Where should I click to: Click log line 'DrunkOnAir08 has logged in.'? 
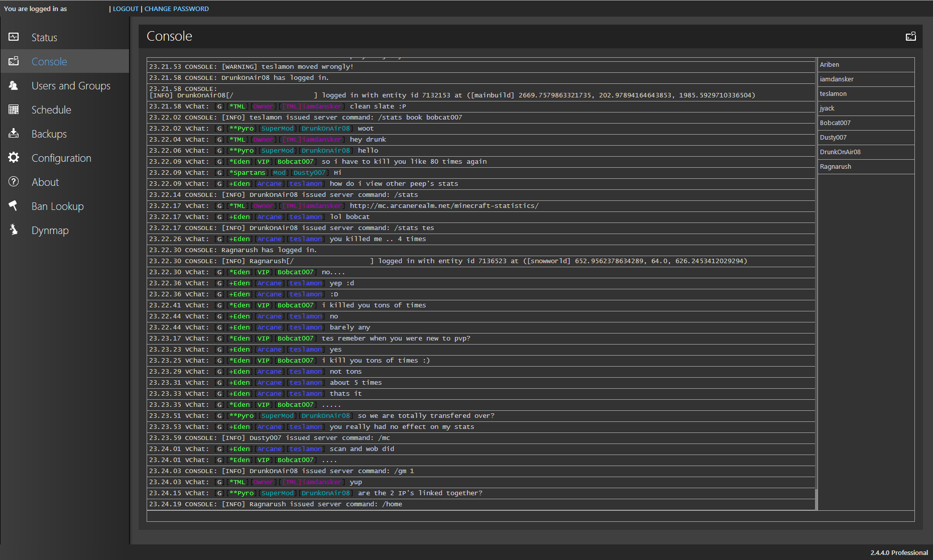(481, 78)
